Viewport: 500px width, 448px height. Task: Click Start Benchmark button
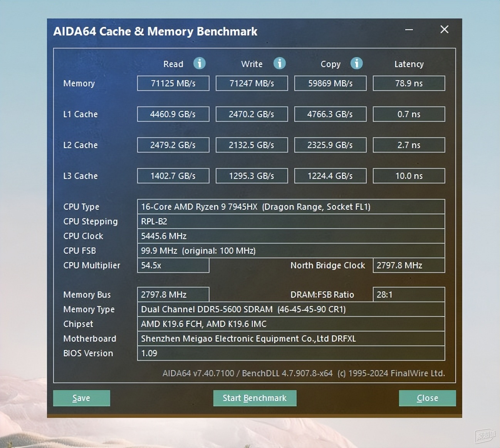(255, 398)
